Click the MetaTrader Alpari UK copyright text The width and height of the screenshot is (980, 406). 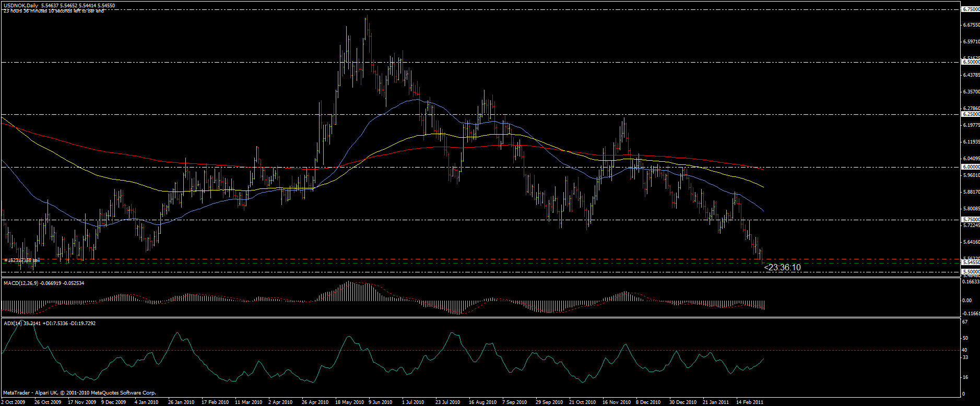[79, 393]
